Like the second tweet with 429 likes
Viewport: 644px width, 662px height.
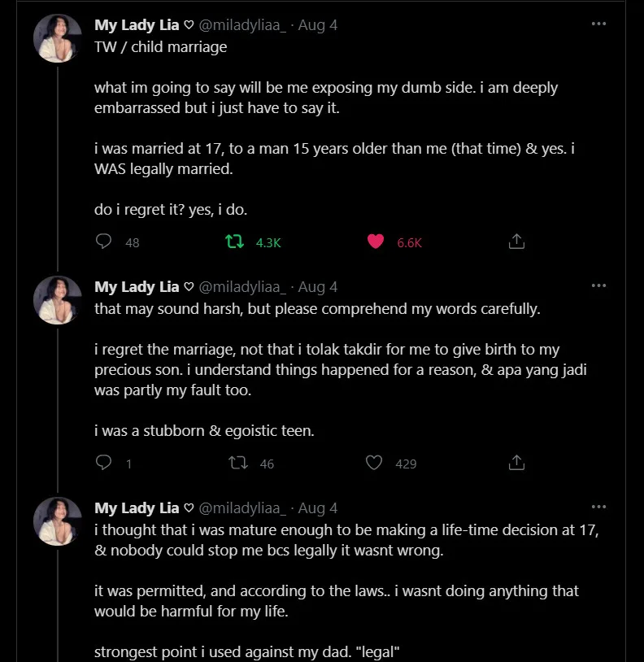click(374, 463)
